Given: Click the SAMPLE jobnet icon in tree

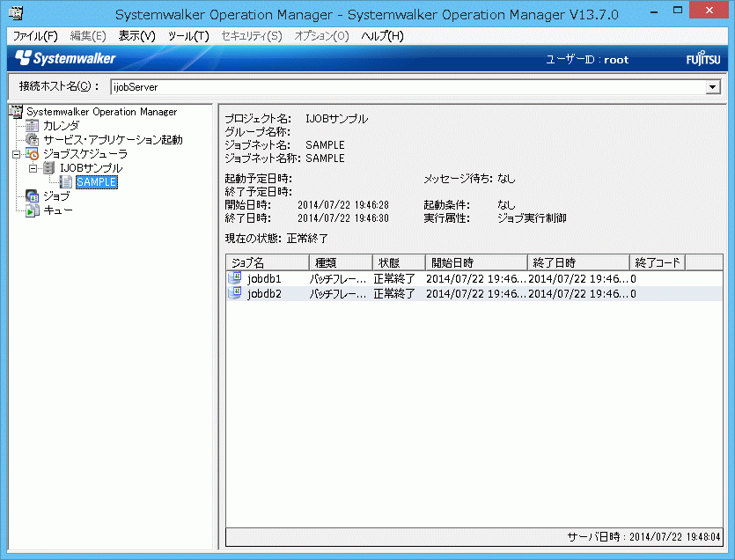Looking at the screenshot, I should pyautogui.click(x=66, y=182).
